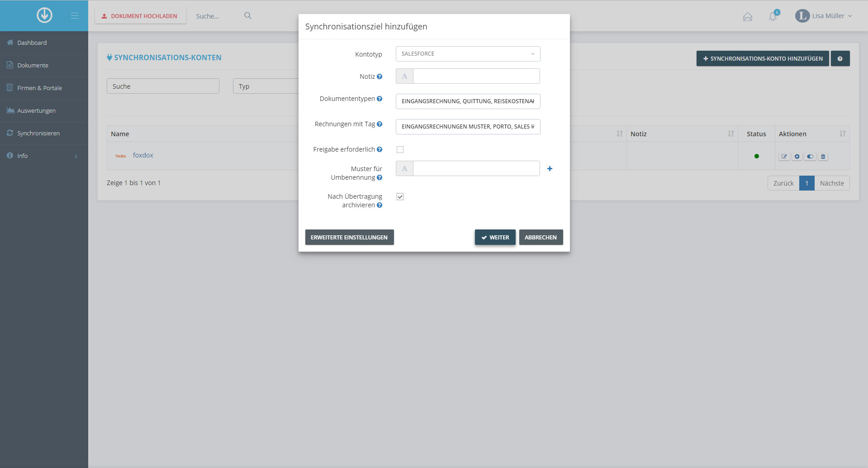This screenshot has height=468, width=868.
Task: Open the Kontotyp SALESFORCE dropdown
Action: coord(468,54)
